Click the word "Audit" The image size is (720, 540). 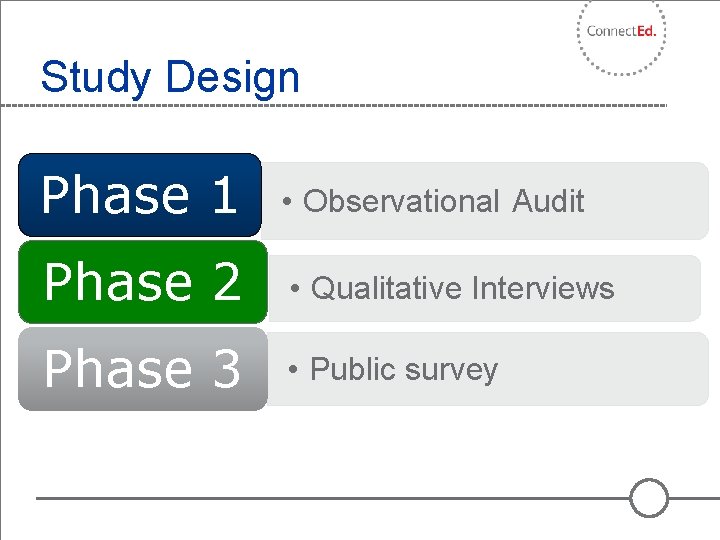point(548,201)
